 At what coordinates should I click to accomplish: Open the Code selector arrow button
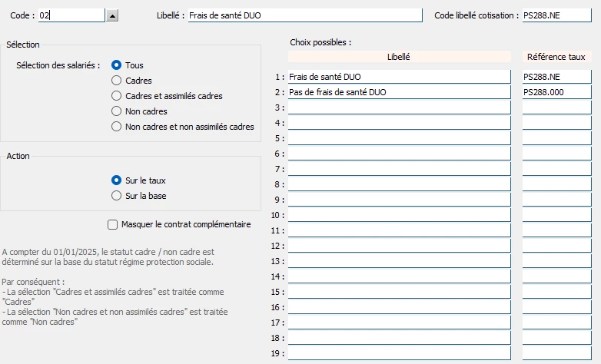[112, 15]
